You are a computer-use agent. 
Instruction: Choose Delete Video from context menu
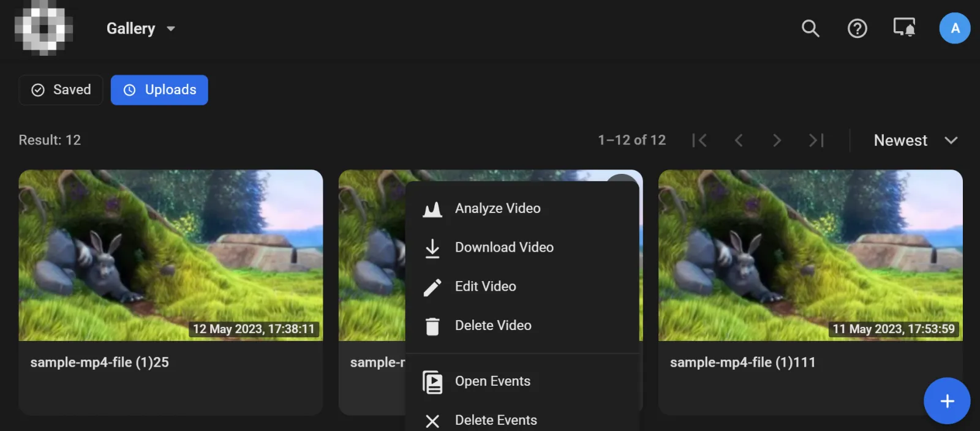(522, 326)
